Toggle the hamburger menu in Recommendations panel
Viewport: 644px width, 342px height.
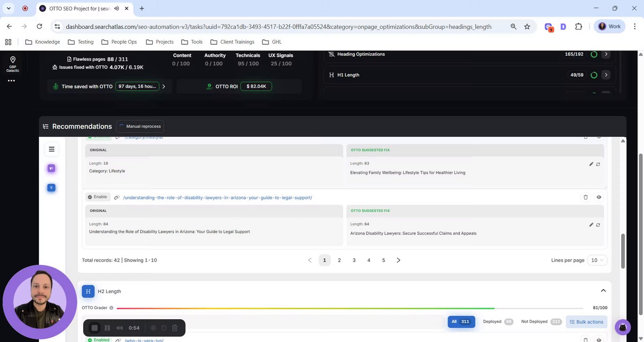[51, 149]
